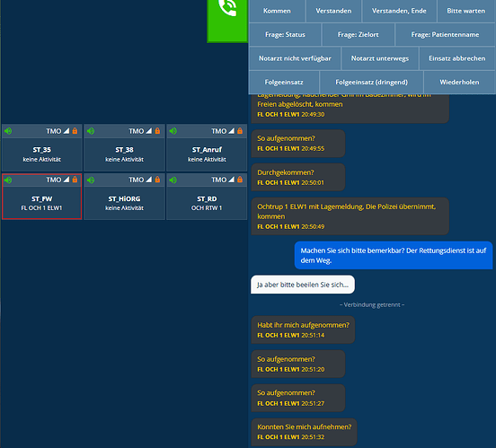The height and width of the screenshot is (448, 496).
Task: Click the wird im Freien abgelöscht message
Action: (350, 109)
